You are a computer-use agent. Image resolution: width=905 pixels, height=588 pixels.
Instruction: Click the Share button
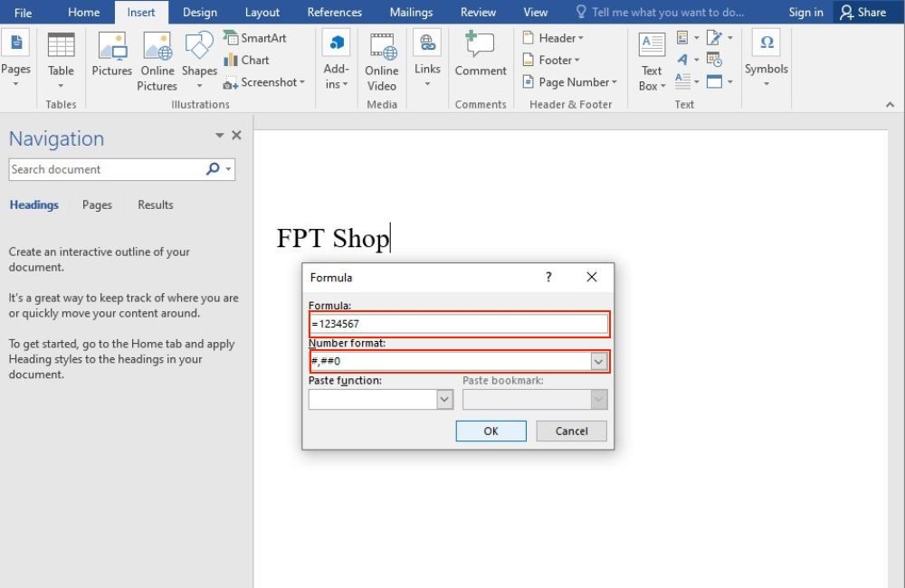(x=863, y=12)
